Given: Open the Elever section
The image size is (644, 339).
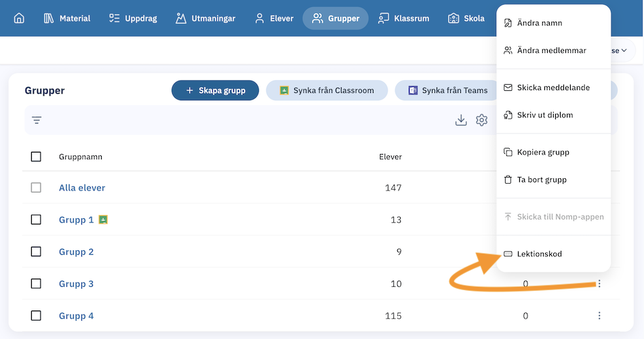Looking at the screenshot, I should click(x=274, y=18).
